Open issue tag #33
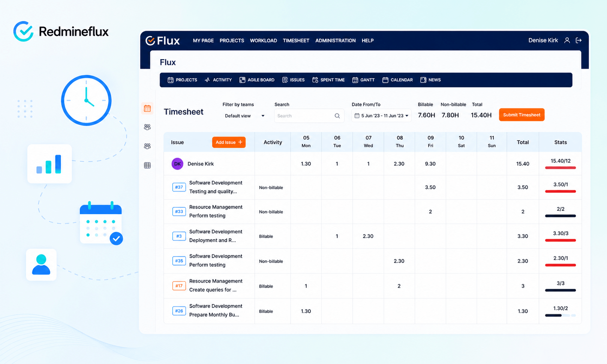The width and height of the screenshot is (607, 364). tap(179, 212)
